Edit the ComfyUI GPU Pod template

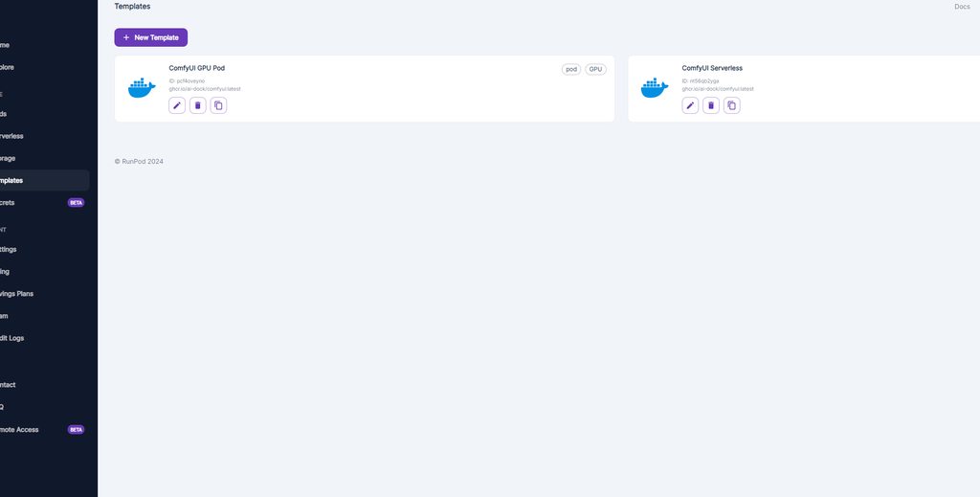[177, 105]
